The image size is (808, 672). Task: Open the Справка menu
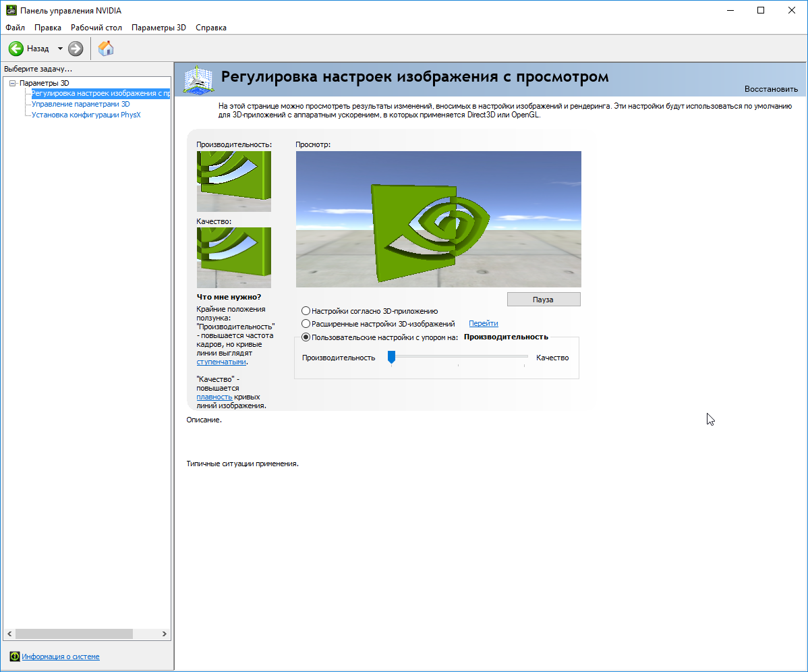point(210,28)
